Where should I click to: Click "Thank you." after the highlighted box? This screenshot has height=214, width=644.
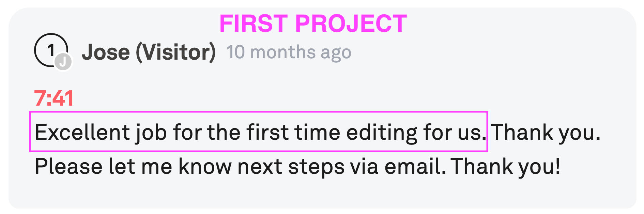click(x=545, y=132)
